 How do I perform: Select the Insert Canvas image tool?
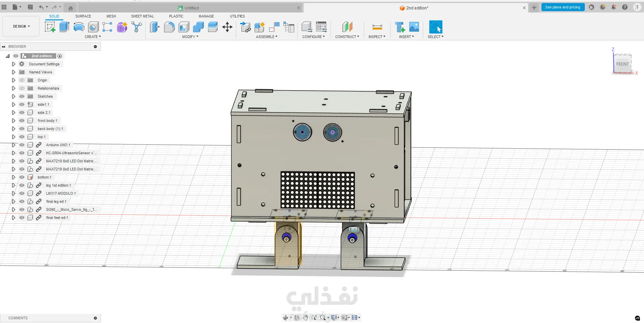(414, 27)
